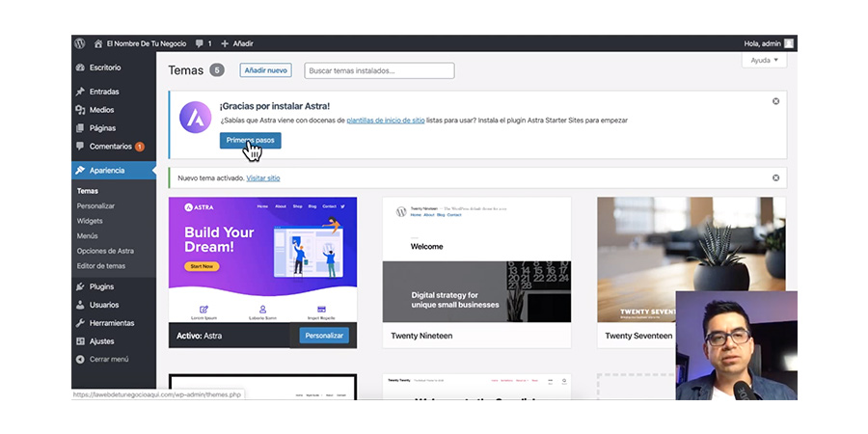Click the Medios media icon
Screen dimensions: 868x434
click(80, 110)
